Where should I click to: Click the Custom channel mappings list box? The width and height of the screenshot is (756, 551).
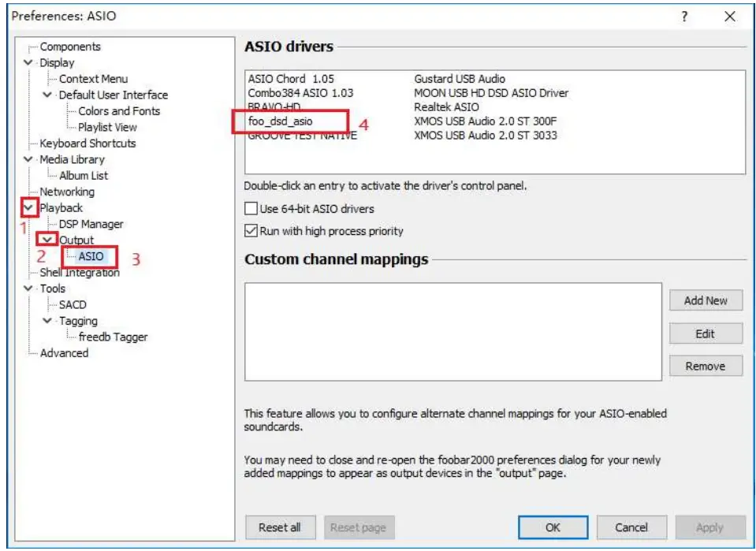[452, 332]
